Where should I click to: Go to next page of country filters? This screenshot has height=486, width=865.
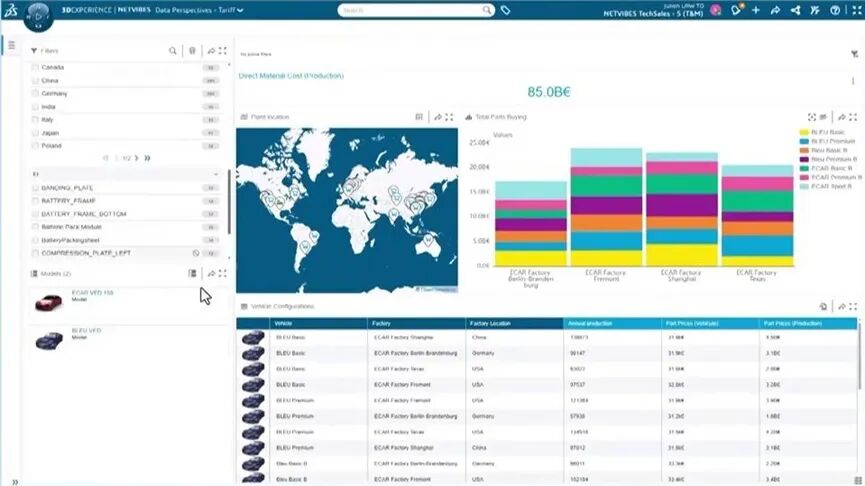click(137, 158)
